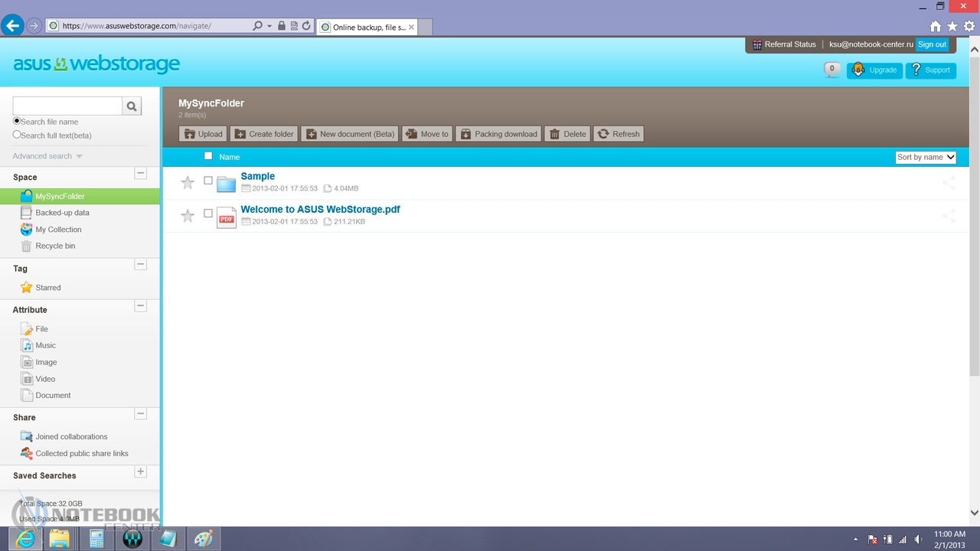Screen dimensions: 980x551
Task: Launch Internet Explorer from the taskbar
Action: pyautogui.click(x=25, y=538)
